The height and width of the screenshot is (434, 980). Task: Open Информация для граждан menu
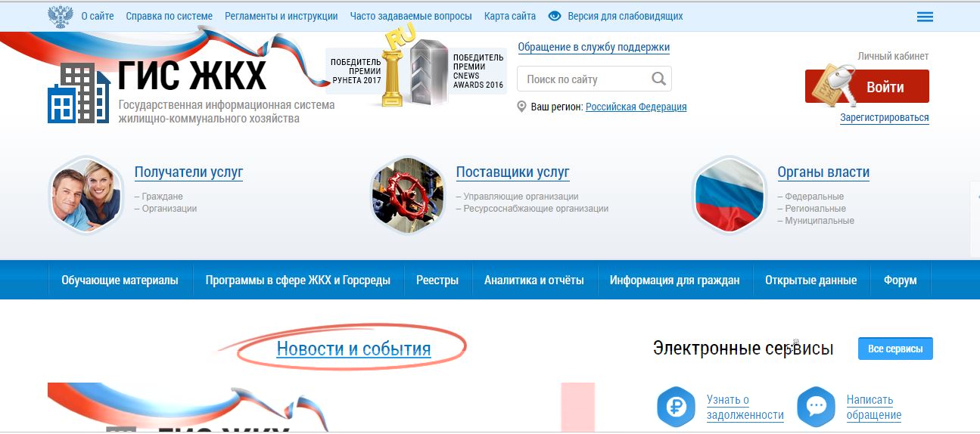click(x=675, y=280)
